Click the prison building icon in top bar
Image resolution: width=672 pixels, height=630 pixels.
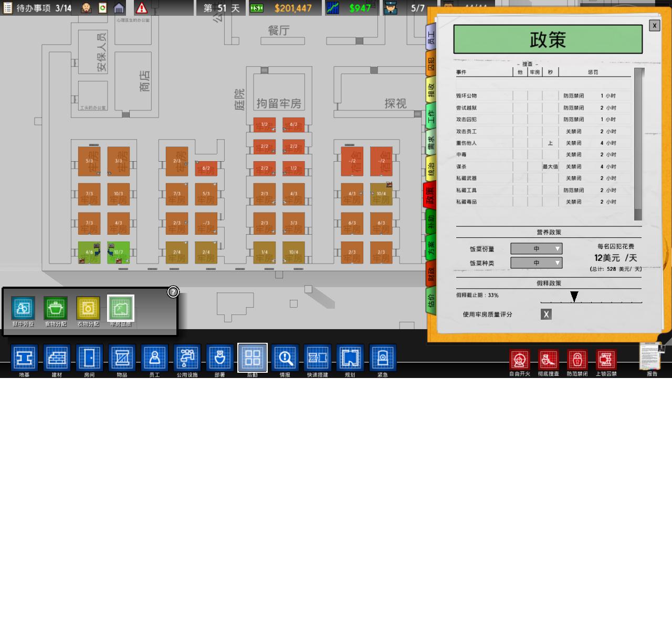119,8
